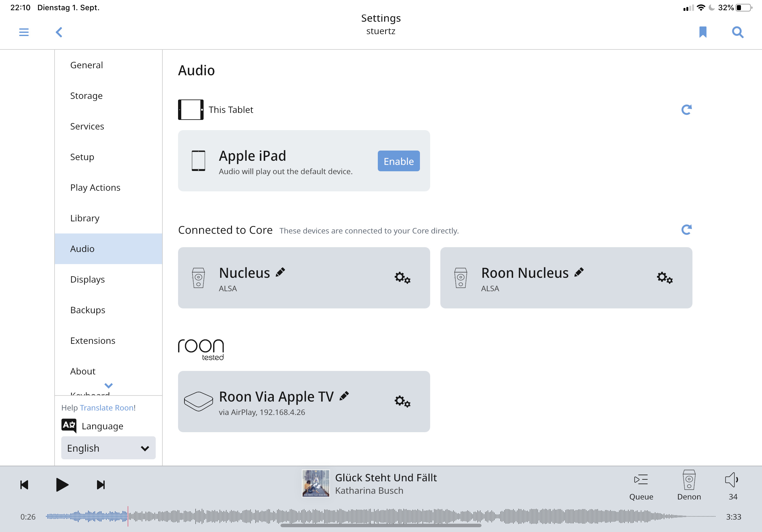
Task: Click the song title Glück Steht Und Fällt
Action: pos(386,477)
